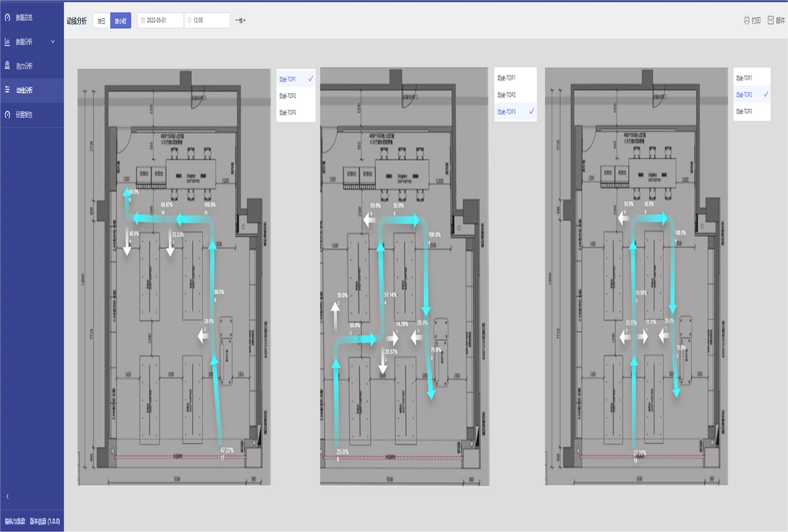
Task: Switch to 按日 daily view
Action: click(101, 20)
